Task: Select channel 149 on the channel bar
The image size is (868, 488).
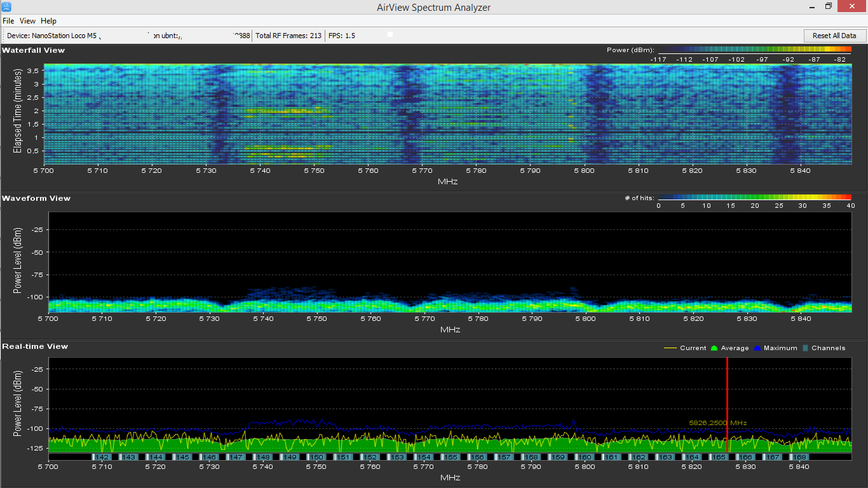Action: [290, 457]
